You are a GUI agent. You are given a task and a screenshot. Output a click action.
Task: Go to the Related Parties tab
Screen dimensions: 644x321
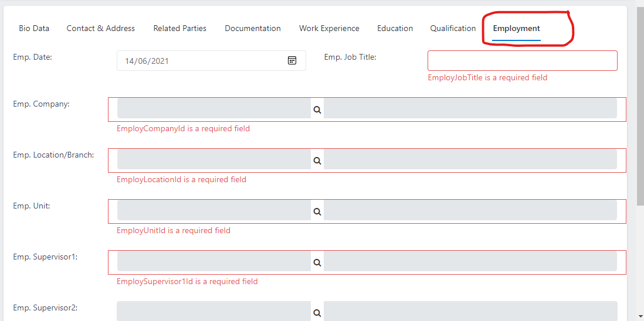(x=180, y=28)
